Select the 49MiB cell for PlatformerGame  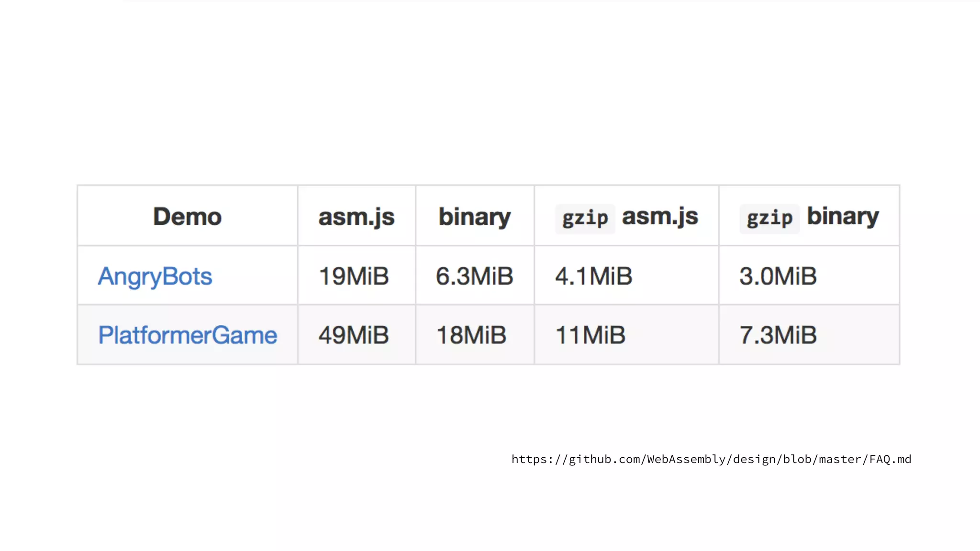click(354, 335)
